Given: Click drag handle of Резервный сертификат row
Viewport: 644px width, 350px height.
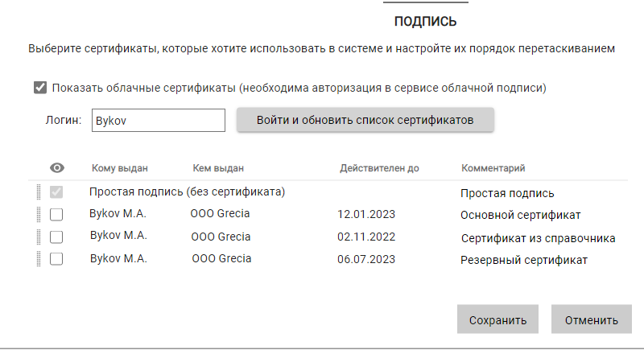Looking at the screenshot, I should tap(38, 259).
